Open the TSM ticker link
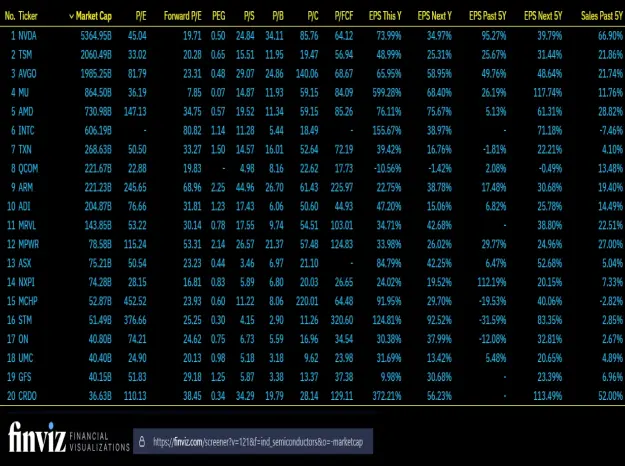 (25, 55)
